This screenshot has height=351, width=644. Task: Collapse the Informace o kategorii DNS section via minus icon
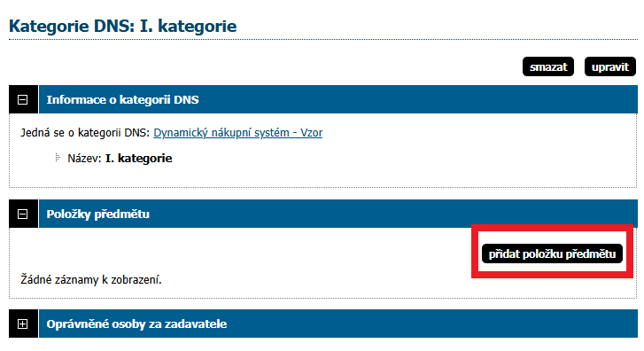(x=23, y=99)
